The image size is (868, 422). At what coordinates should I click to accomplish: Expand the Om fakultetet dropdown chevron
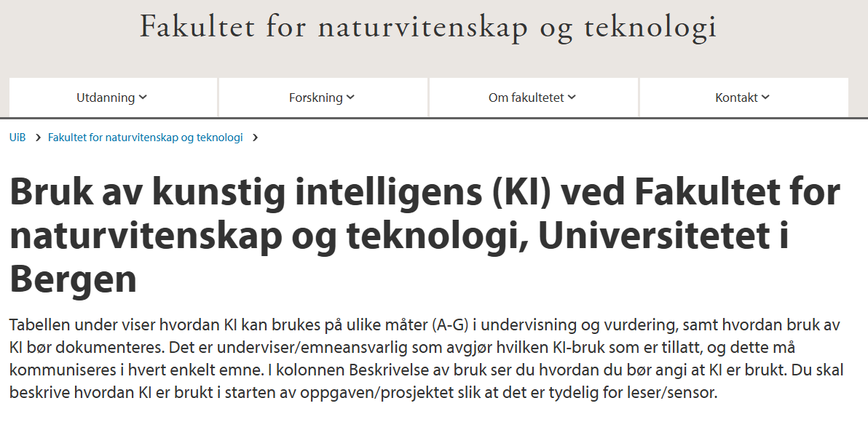click(572, 97)
